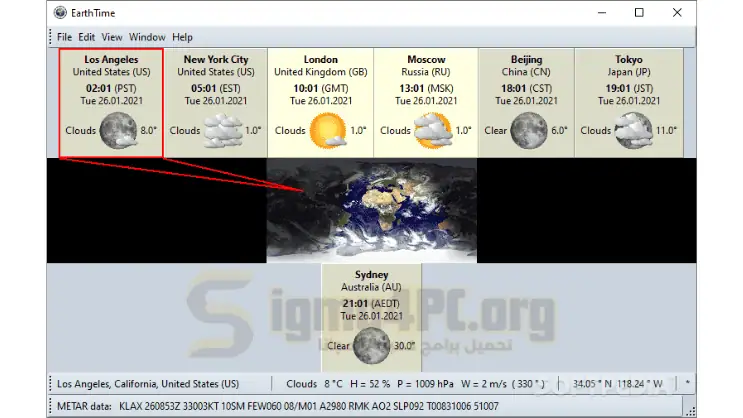Click the Tokyo cloudy moon icon

(634, 130)
